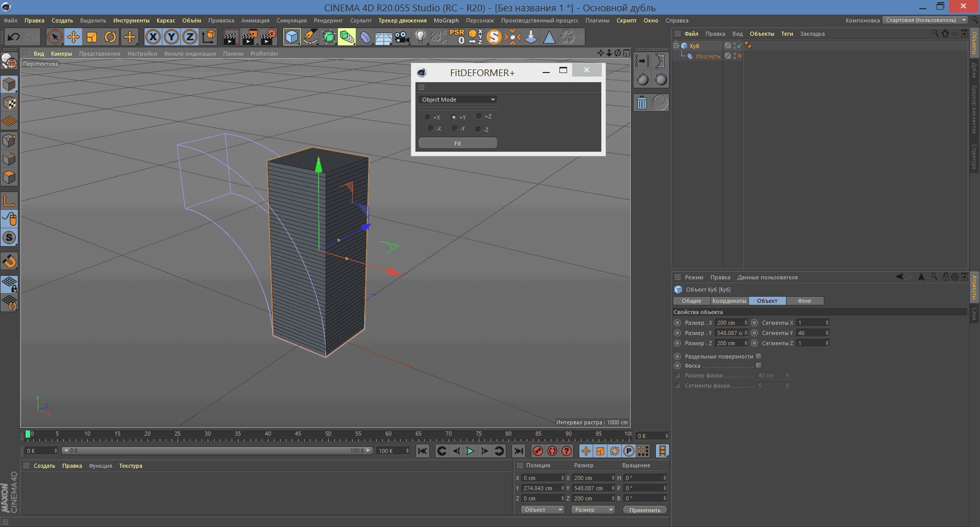Go to start of timeline
Screen dimensions: 980x527
coord(422,451)
